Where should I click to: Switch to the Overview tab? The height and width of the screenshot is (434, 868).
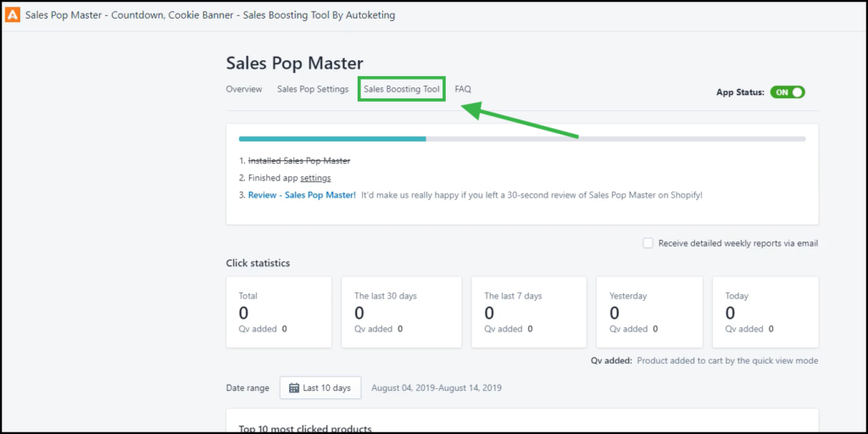pyautogui.click(x=243, y=88)
